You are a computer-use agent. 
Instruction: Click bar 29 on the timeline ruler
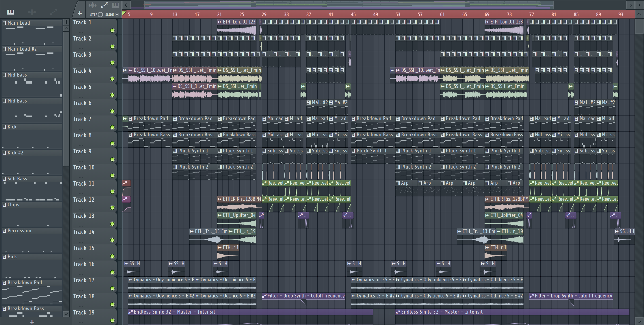pyautogui.click(x=264, y=14)
